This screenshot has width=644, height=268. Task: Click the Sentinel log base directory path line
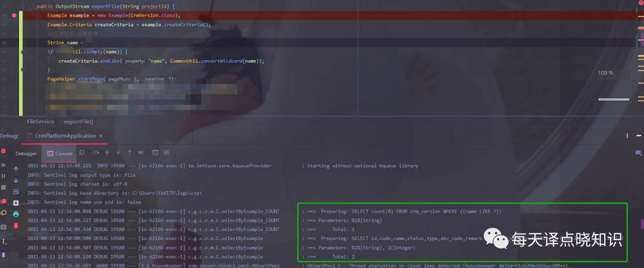point(114,193)
